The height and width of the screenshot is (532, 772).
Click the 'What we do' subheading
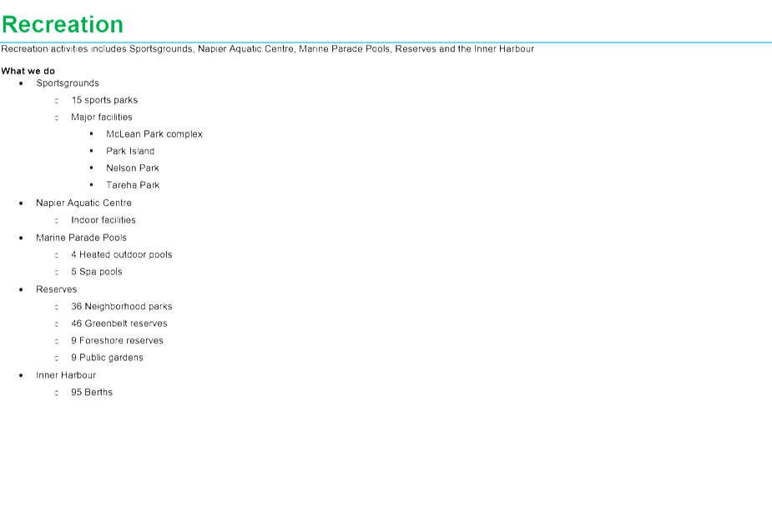(28, 71)
